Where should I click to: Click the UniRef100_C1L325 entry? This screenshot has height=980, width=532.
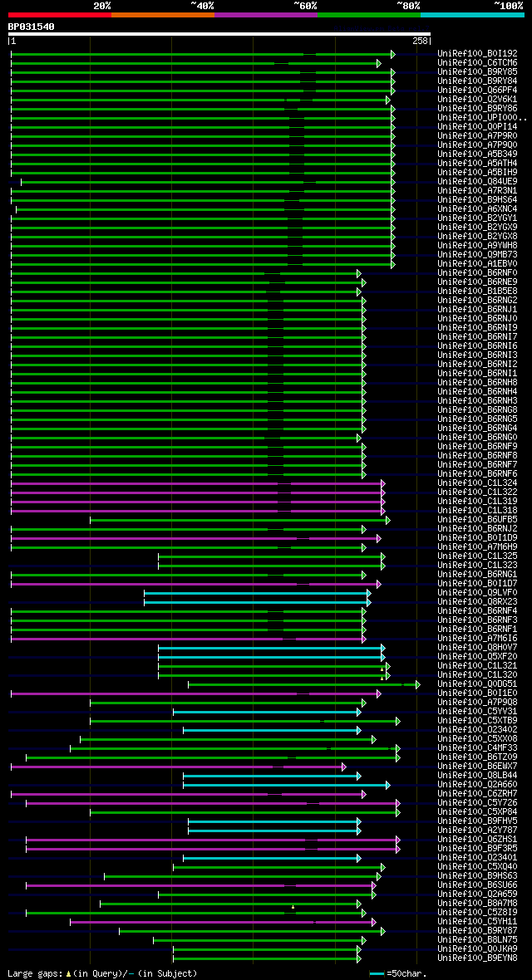[x=477, y=556]
